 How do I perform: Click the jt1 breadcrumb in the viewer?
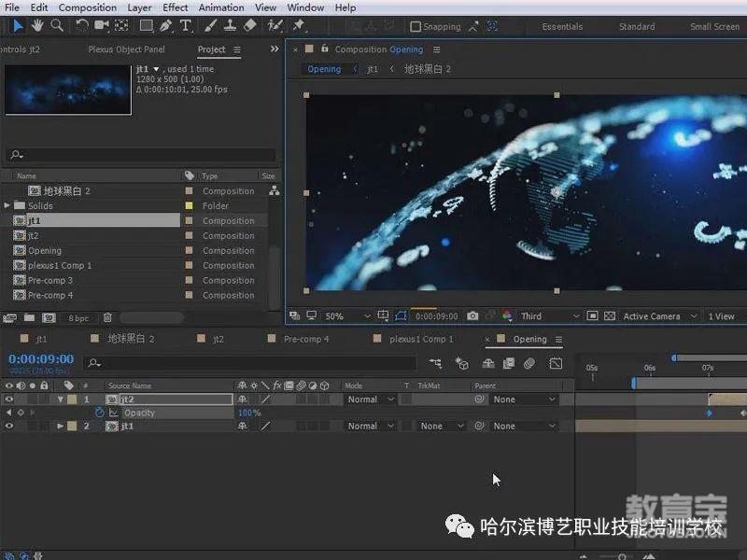pyautogui.click(x=372, y=69)
